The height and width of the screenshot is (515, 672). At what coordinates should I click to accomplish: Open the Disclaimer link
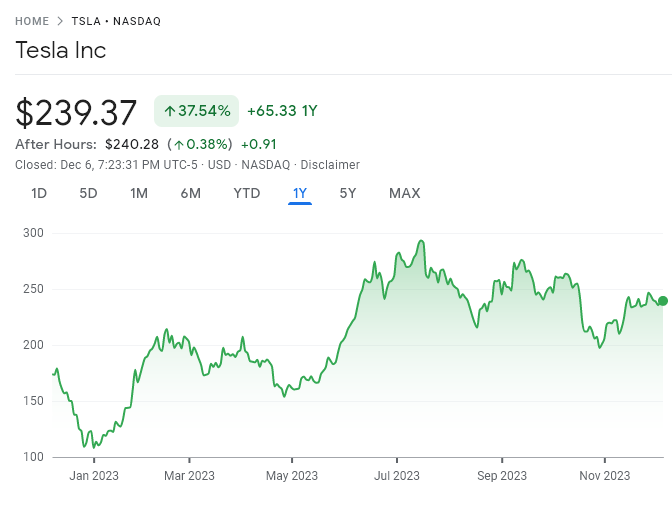coord(330,165)
